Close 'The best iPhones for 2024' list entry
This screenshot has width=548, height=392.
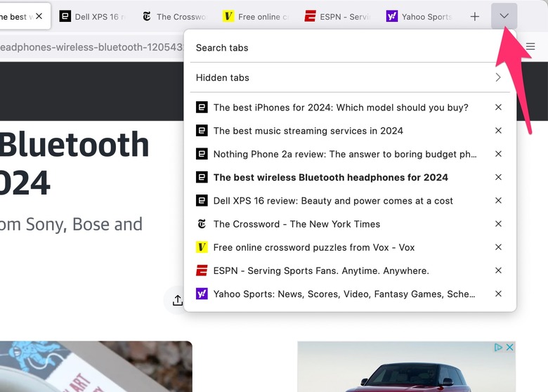[x=499, y=107]
